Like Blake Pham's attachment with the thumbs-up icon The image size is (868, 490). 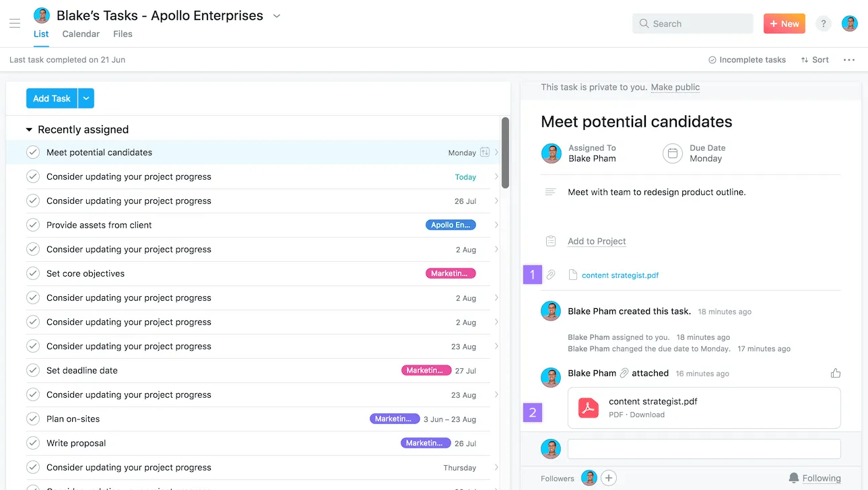point(836,372)
